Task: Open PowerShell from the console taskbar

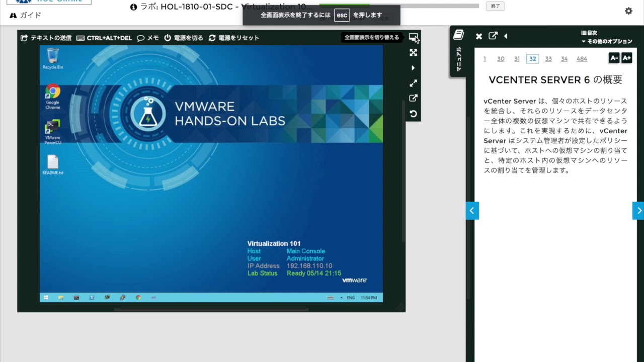Action: pyautogui.click(x=92, y=298)
